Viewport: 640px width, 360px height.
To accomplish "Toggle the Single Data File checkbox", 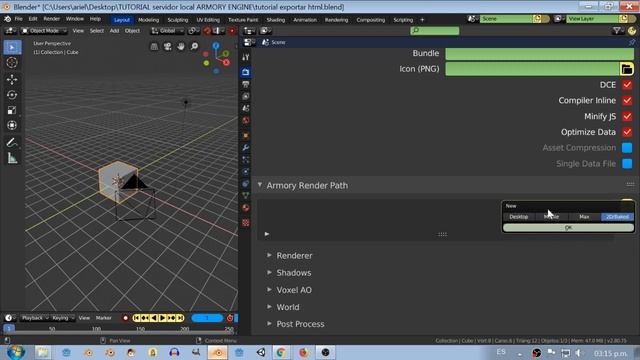I will (627, 164).
